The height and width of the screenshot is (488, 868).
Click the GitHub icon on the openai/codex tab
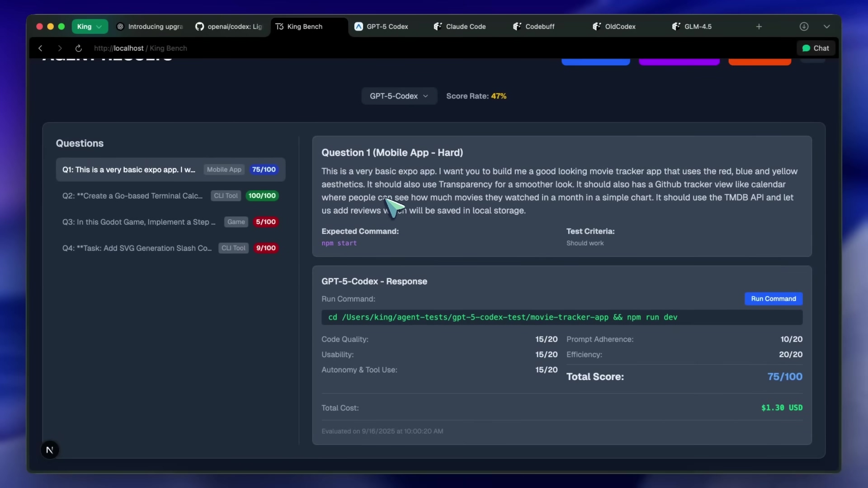point(199,27)
